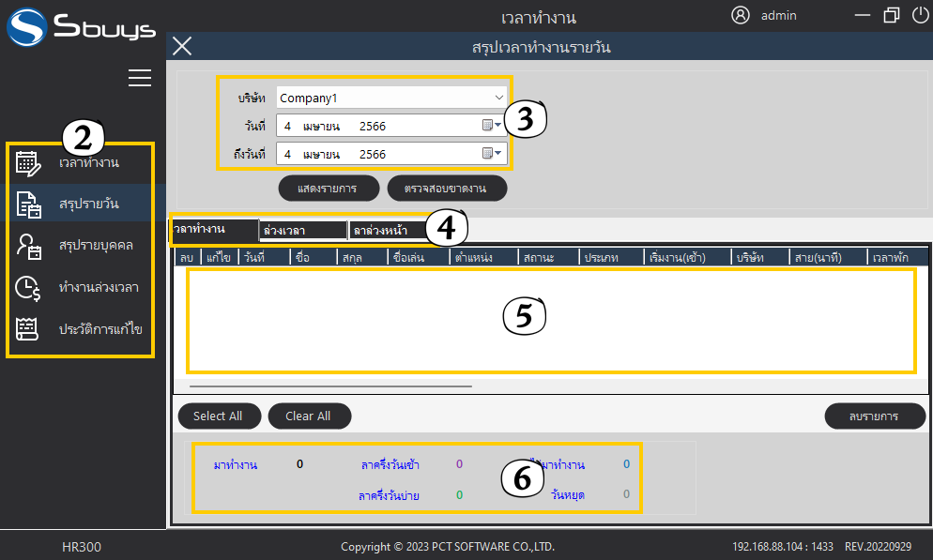Image resolution: width=933 pixels, height=560 pixels.
Task: Open the วันที่ start date calendar picker
Action: (x=492, y=126)
